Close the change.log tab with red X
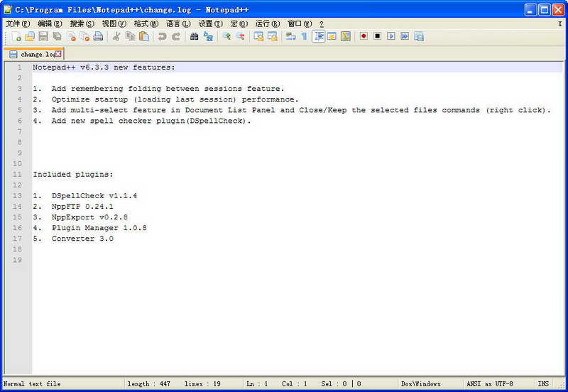 (58, 54)
